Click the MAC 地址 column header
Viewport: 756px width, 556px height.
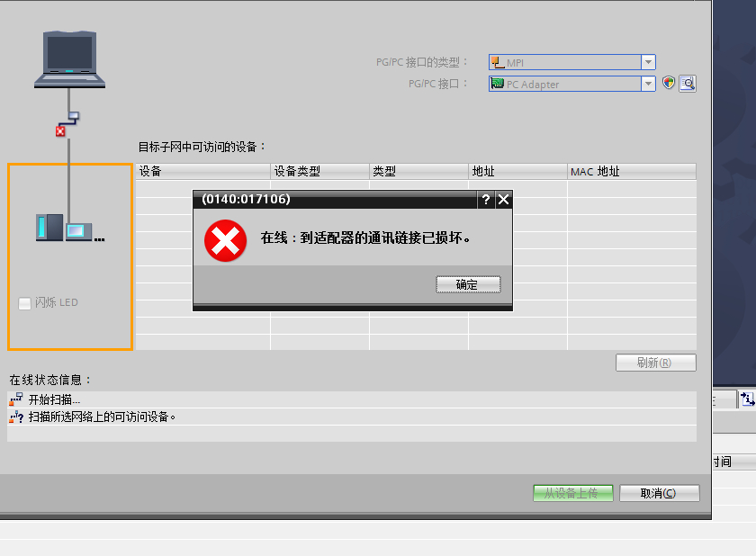[x=631, y=171]
